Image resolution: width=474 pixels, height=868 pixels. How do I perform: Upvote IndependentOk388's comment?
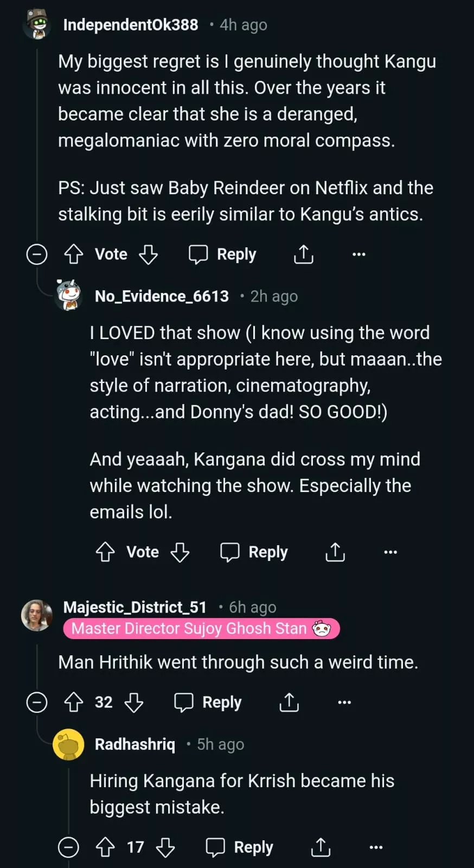click(74, 254)
